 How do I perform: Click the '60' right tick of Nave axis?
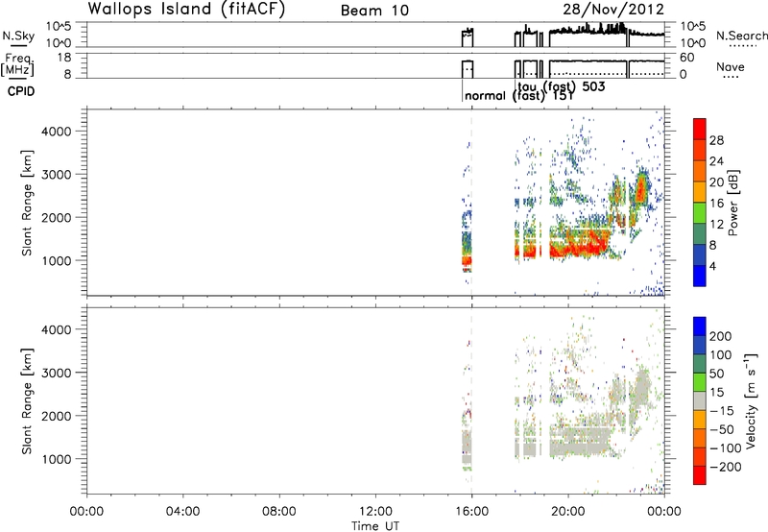pyautogui.click(x=686, y=58)
